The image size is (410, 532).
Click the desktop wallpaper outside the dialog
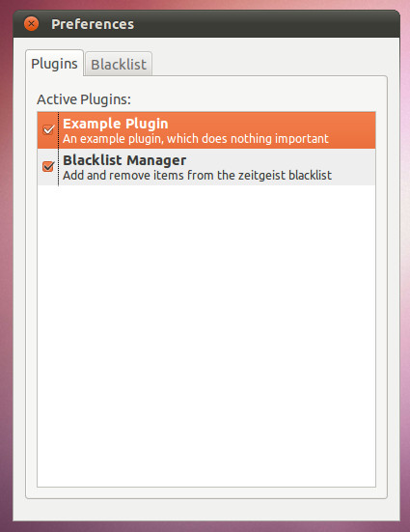(x=405, y=271)
